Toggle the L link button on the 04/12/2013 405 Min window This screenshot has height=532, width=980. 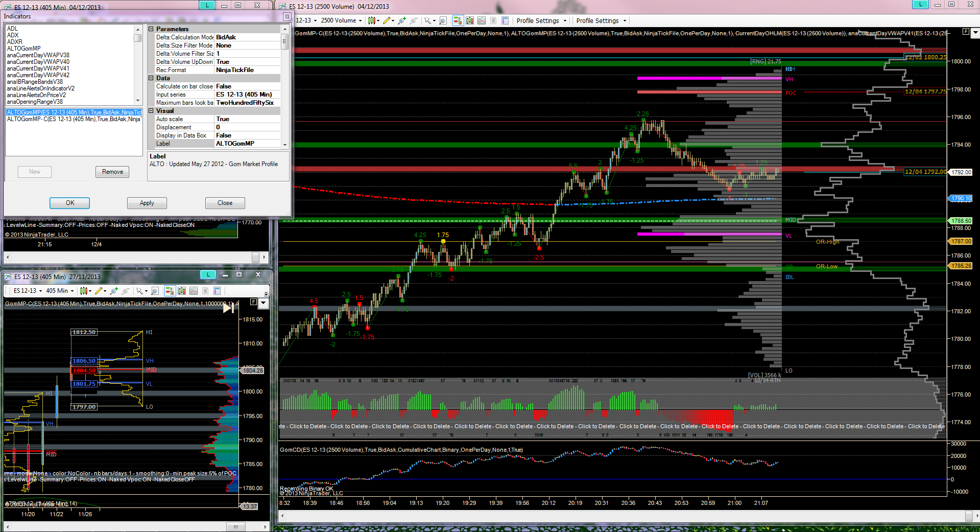(207, 5)
